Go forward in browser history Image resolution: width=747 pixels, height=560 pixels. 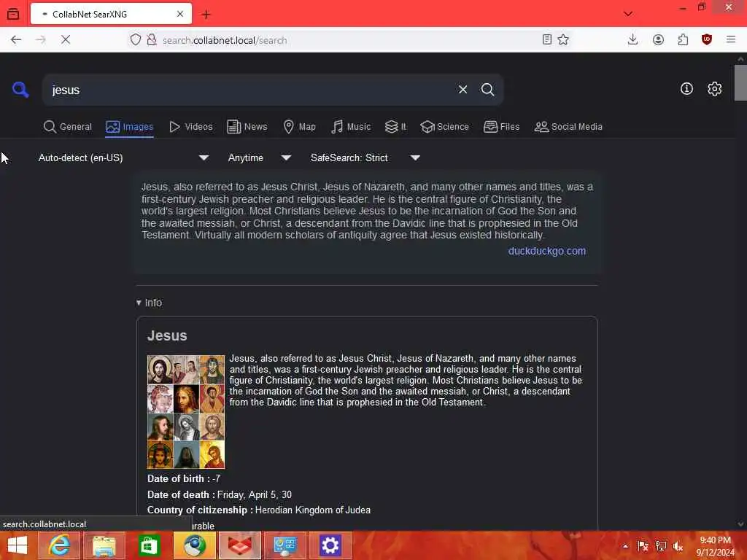tap(41, 40)
